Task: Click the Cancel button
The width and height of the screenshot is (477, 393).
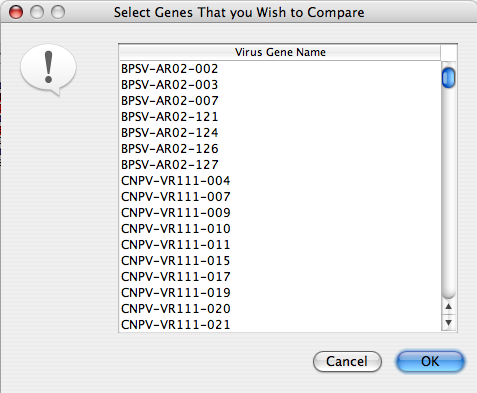Action: coord(347,361)
